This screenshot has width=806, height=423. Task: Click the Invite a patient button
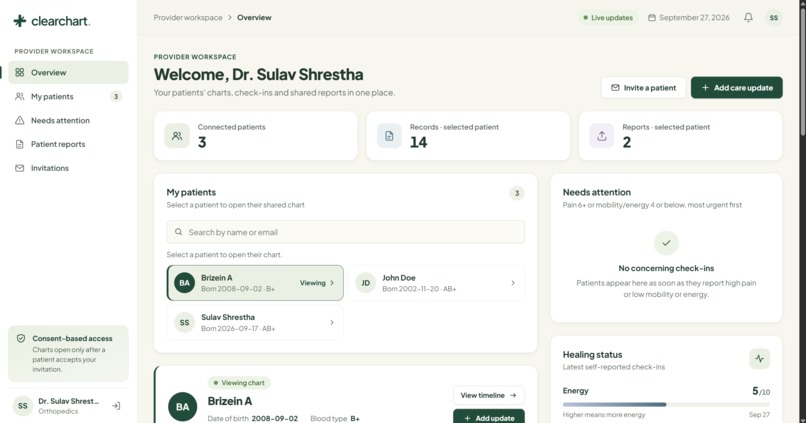coord(643,87)
